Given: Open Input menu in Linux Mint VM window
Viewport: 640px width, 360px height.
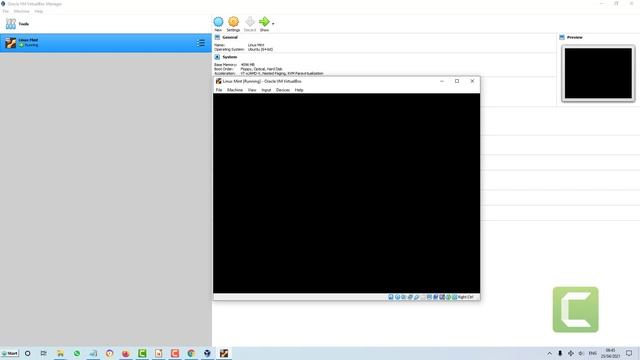Looking at the screenshot, I should (x=266, y=90).
